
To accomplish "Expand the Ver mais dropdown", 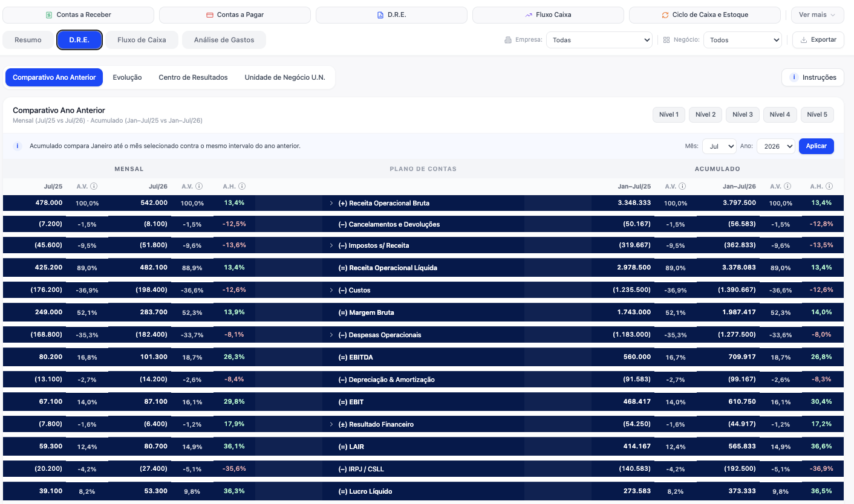I will click(x=817, y=15).
